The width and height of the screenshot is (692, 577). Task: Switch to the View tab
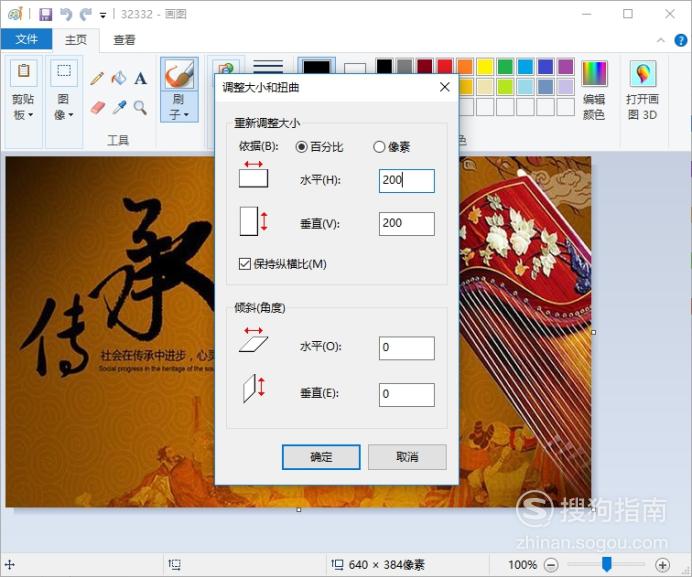tap(124, 40)
